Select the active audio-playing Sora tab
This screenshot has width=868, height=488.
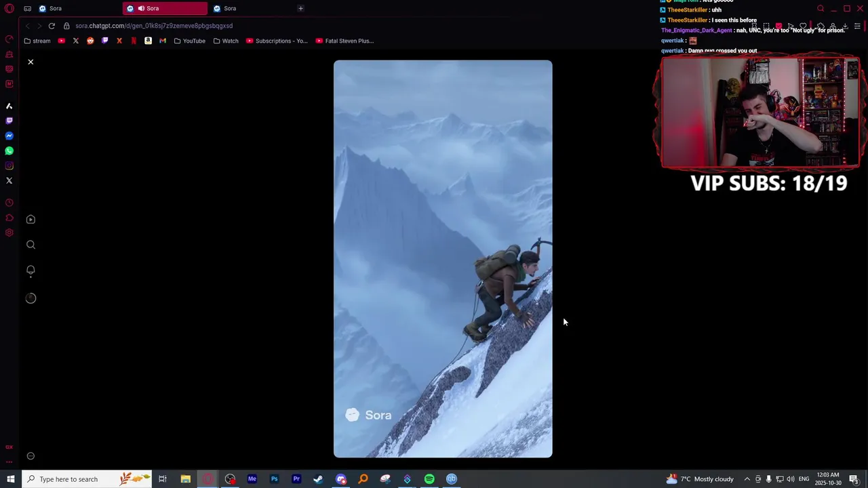pos(165,8)
